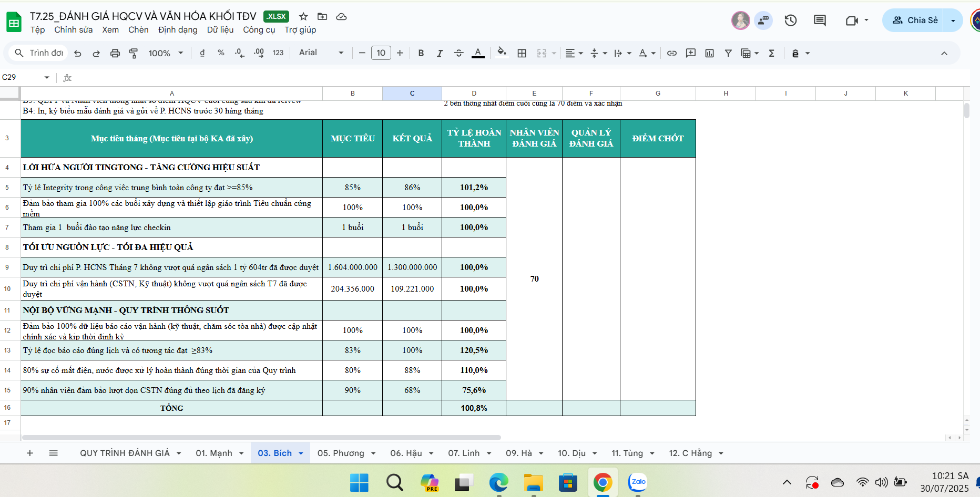Switch to the 05. Phương sheet tab
The image size is (980, 497).
point(340,453)
